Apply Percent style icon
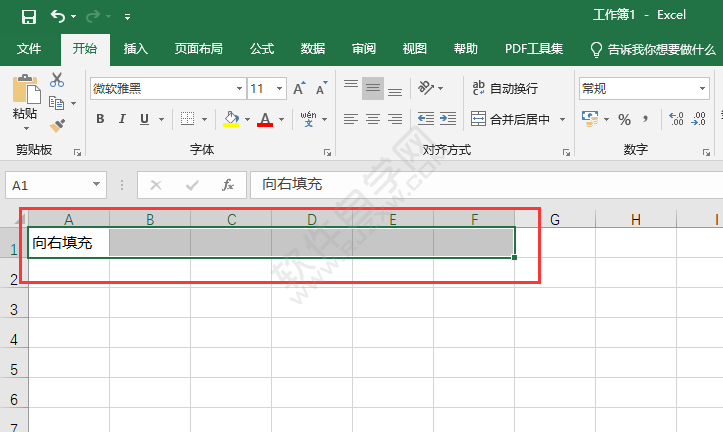The width and height of the screenshot is (723, 432). [x=624, y=119]
